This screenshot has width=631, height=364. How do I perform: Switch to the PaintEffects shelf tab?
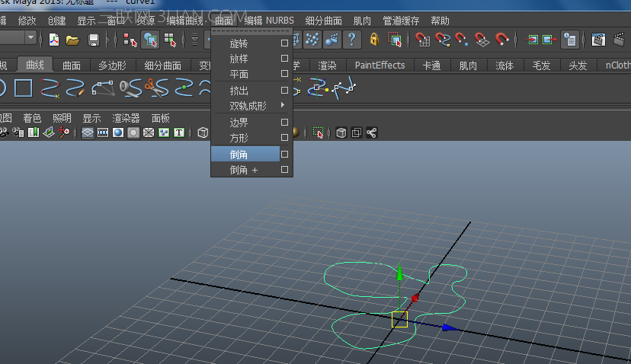[380, 65]
